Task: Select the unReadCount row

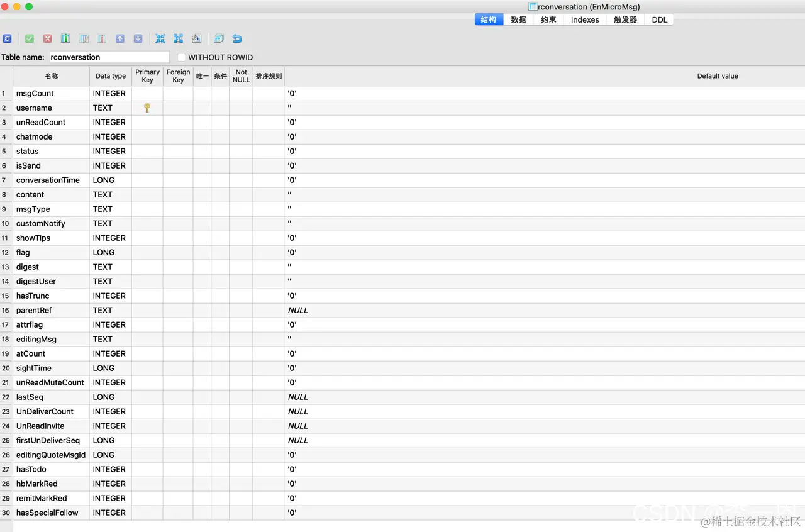Action: pos(402,123)
